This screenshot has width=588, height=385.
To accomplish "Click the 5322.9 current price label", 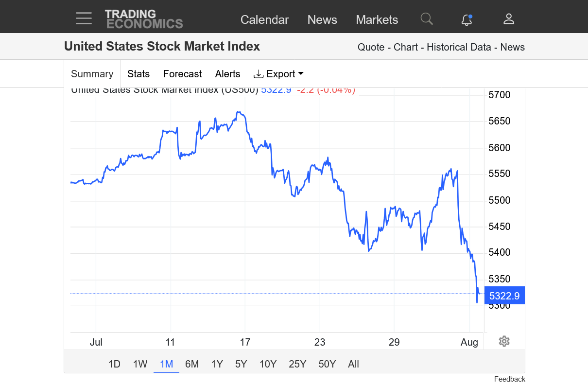I will point(504,296).
